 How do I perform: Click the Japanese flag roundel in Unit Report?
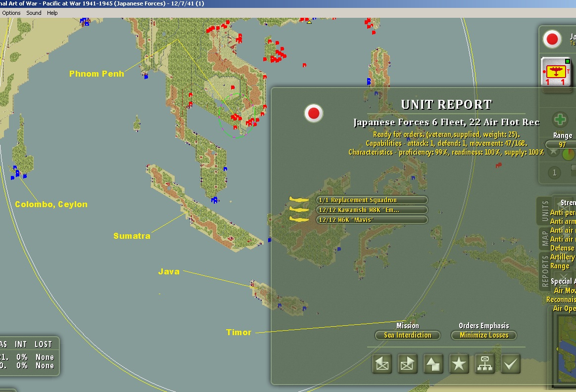(314, 113)
